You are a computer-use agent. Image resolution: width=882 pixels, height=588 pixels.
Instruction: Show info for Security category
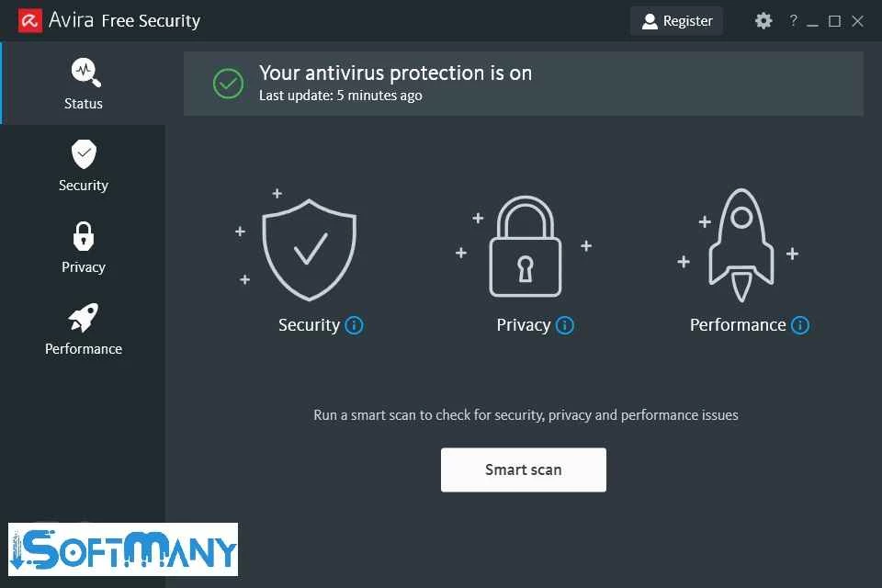[355, 325]
